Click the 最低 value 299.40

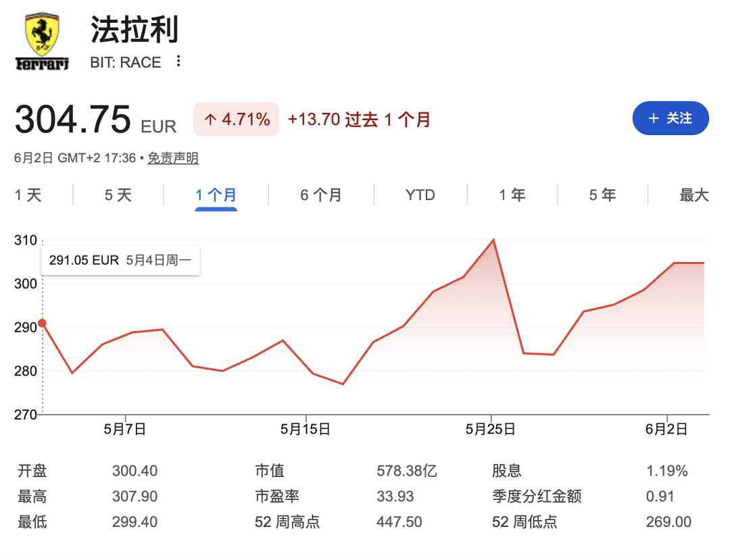tap(135, 522)
